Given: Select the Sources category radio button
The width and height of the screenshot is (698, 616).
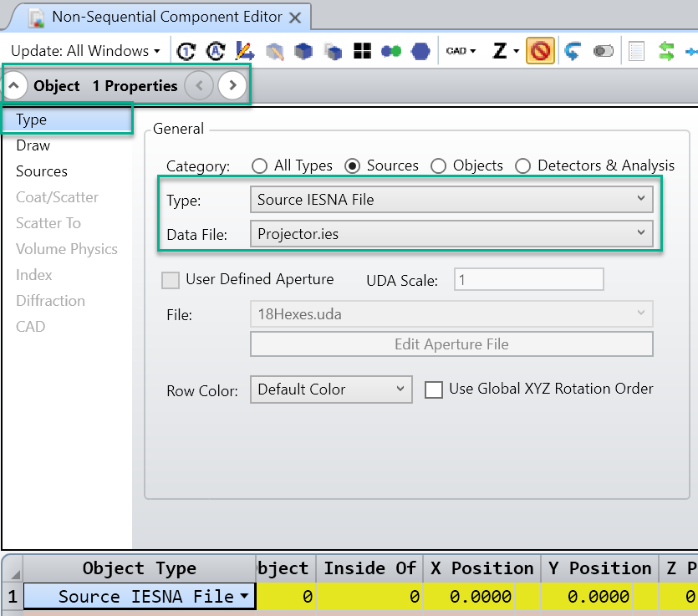Looking at the screenshot, I should click(353, 166).
